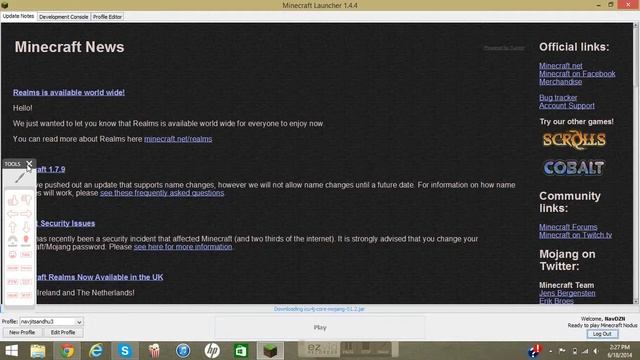Click the news page vertical scrollbar

[x=636, y=163]
